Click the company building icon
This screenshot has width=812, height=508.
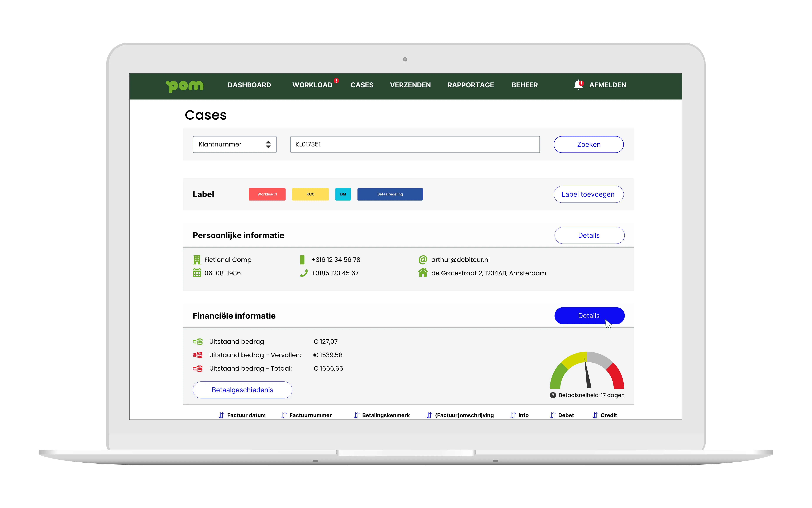[x=197, y=260]
